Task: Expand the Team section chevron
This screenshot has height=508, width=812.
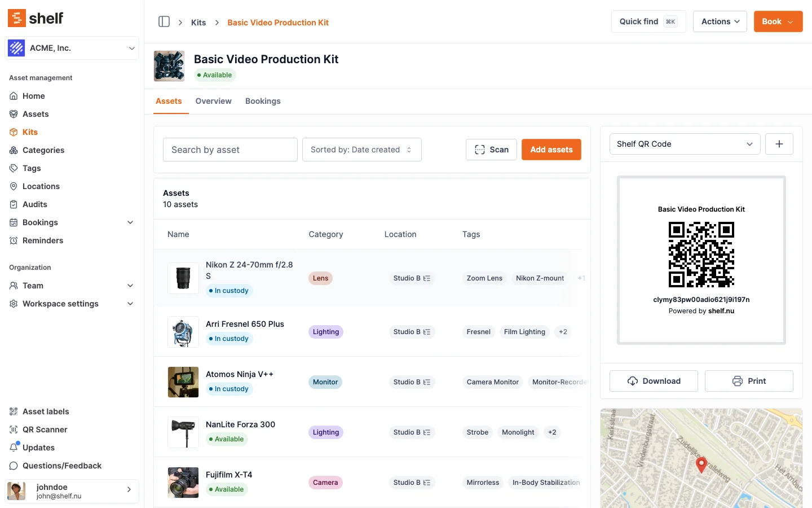Action: [x=130, y=286]
